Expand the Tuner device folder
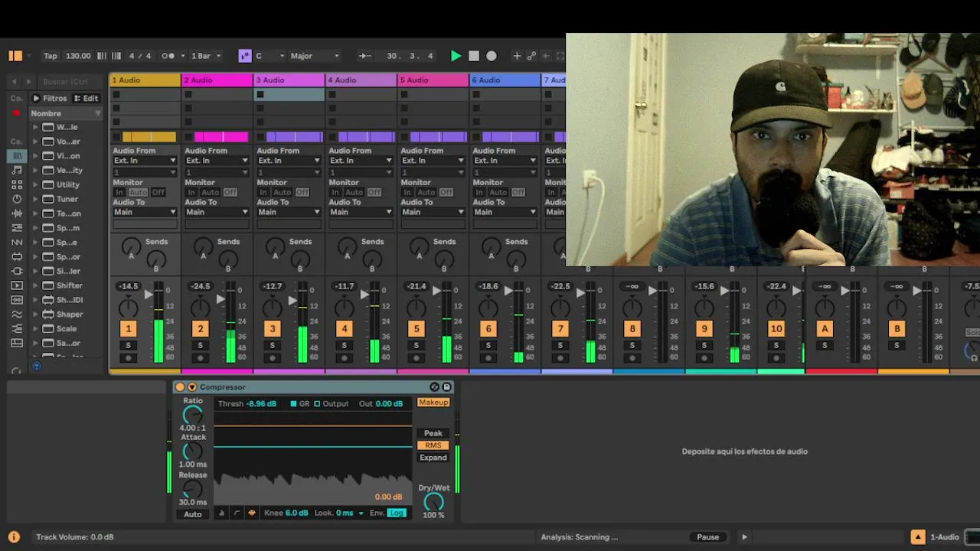The height and width of the screenshot is (551, 980). point(34,199)
